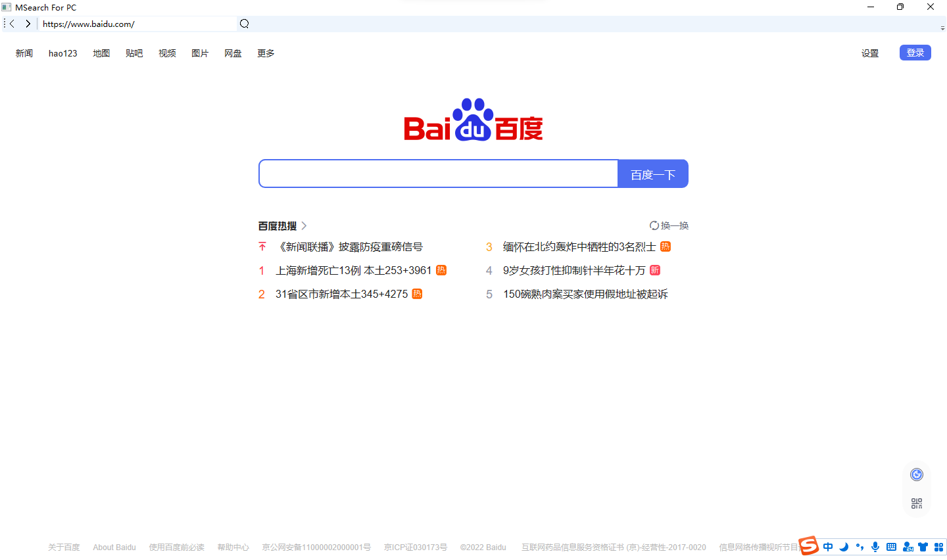
Task: Open 缅怀在北约轰炸中牺牲的3名烈士 headline
Action: coord(579,246)
